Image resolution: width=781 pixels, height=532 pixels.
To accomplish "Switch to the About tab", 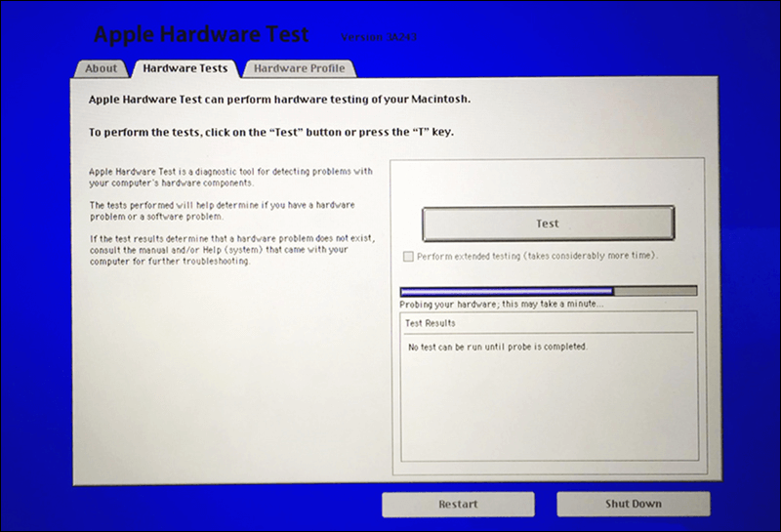I will pos(101,68).
